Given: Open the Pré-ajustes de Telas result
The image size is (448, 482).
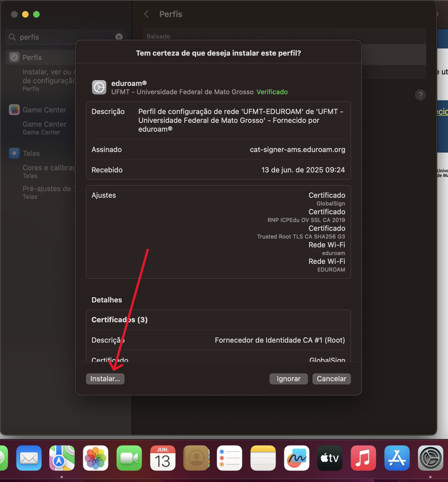Looking at the screenshot, I should click(x=49, y=192).
